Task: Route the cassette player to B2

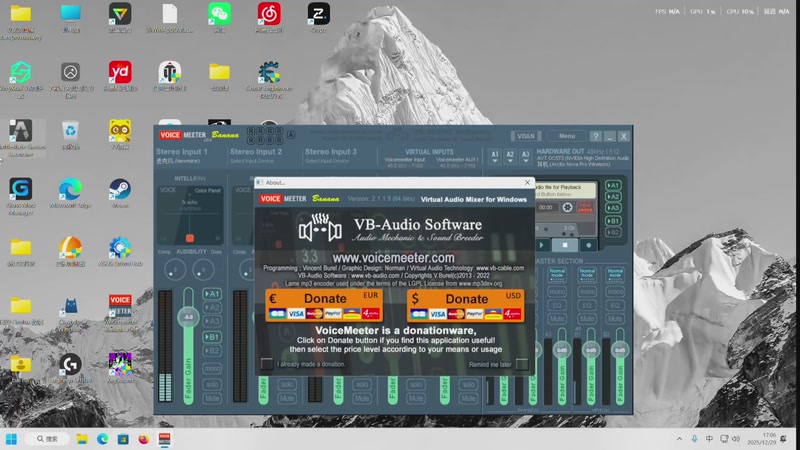Action: (613, 232)
